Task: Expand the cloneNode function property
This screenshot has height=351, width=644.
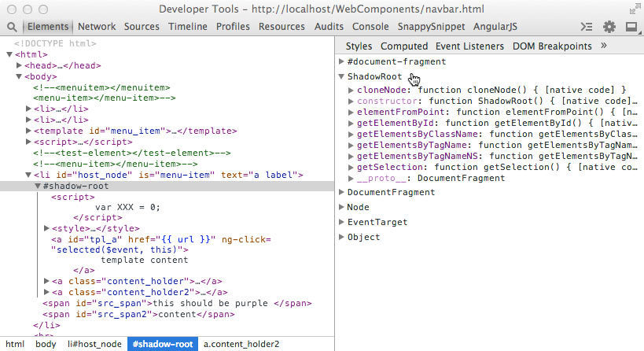Action: pos(351,91)
